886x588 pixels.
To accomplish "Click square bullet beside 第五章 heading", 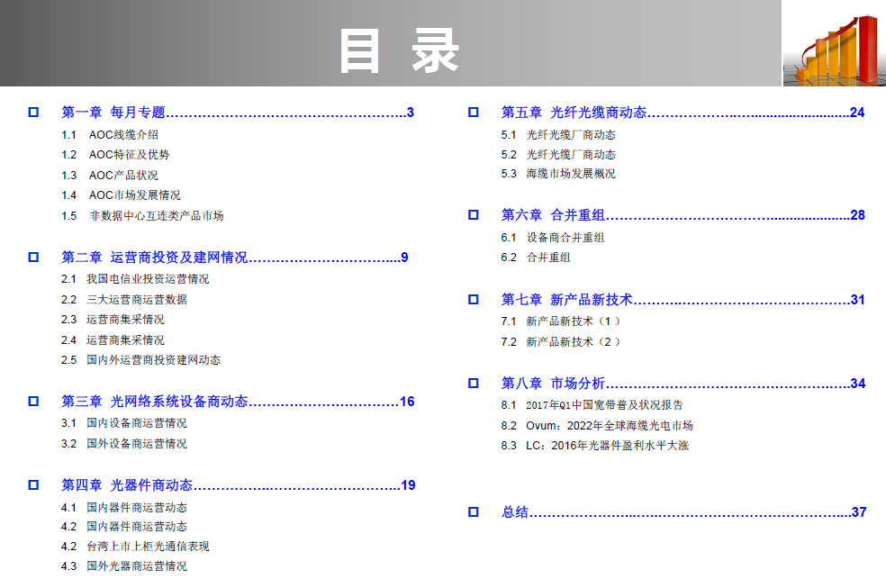I will pyautogui.click(x=474, y=113).
